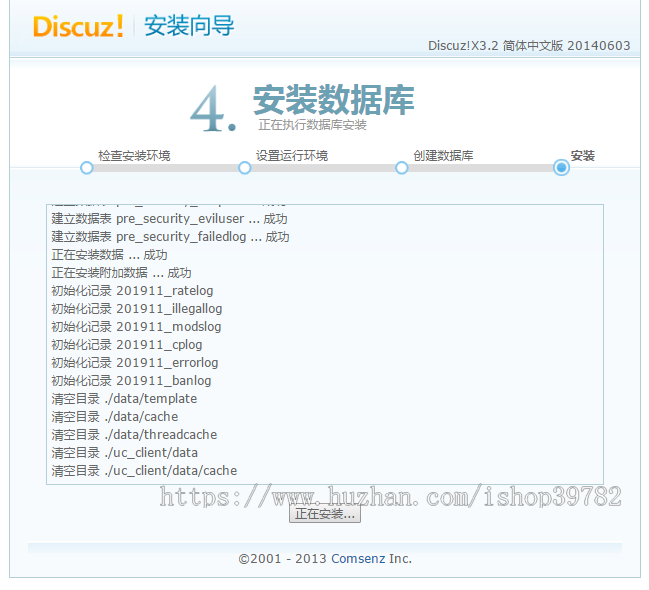Select the 正在安装数据 ... 成功 line

click(109, 255)
